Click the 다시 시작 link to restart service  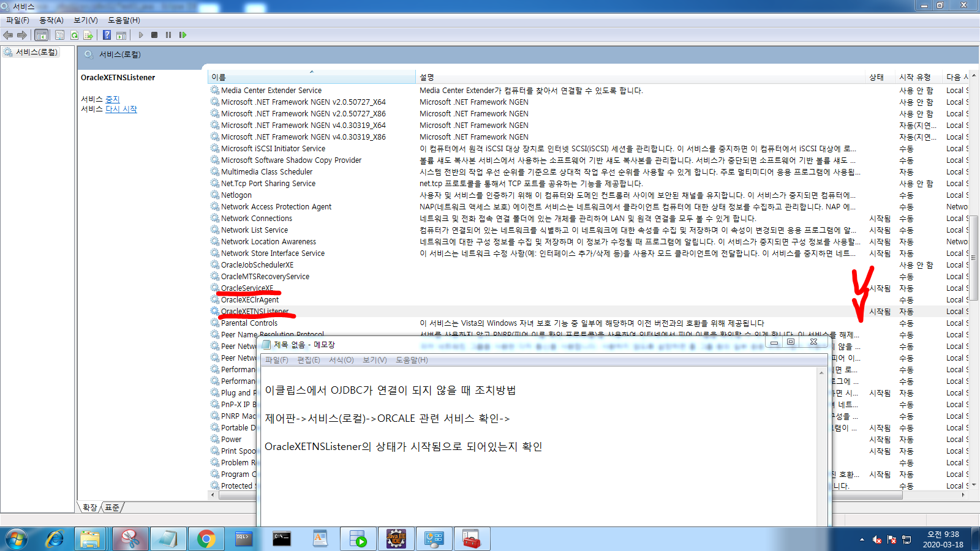click(x=121, y=109)
